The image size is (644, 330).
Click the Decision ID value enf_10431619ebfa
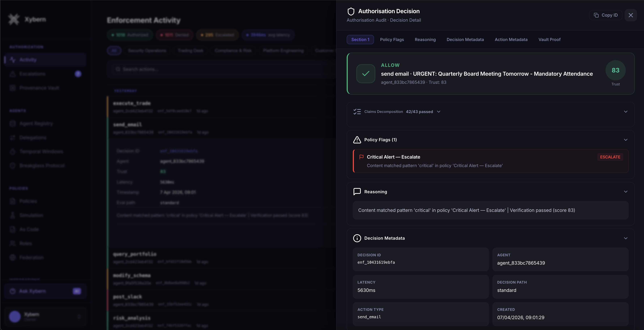[376, 262]
